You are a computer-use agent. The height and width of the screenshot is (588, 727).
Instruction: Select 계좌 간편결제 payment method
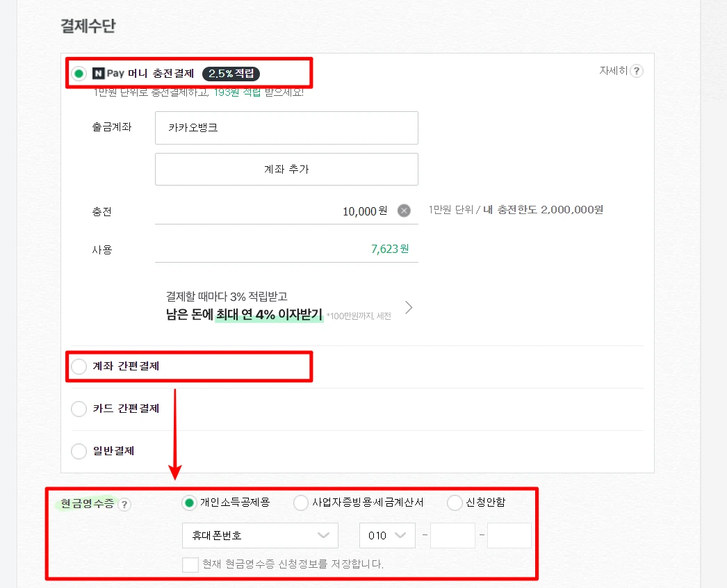79,366
